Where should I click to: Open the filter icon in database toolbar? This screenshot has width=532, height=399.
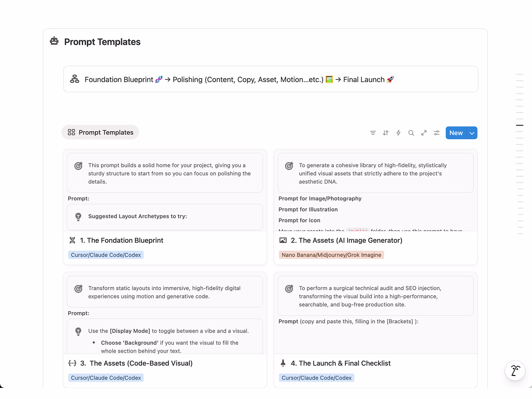click(373, 133)
